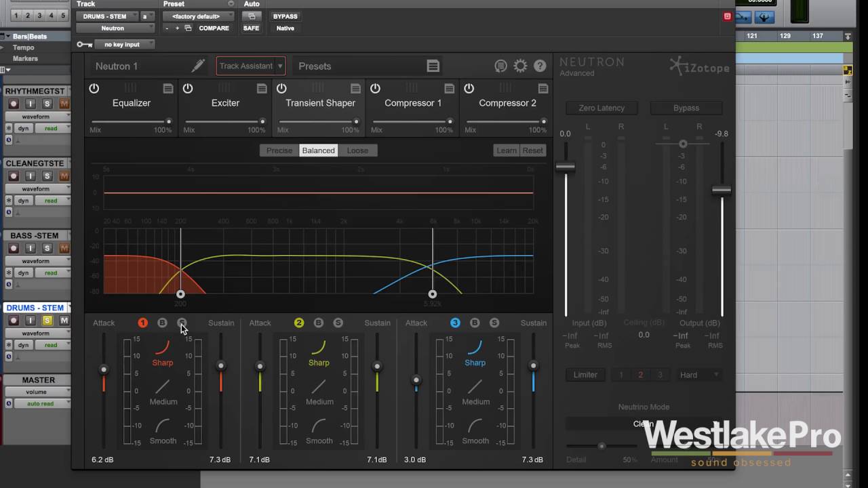Screen dimensions: 868x488
Task: Click the automation SAFE button
Action: (251, 28)
